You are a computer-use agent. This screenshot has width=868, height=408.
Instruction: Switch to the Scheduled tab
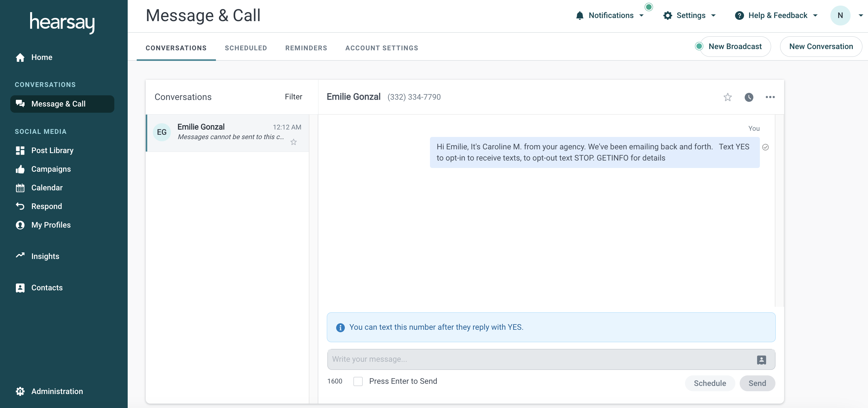tap(246, 48)
